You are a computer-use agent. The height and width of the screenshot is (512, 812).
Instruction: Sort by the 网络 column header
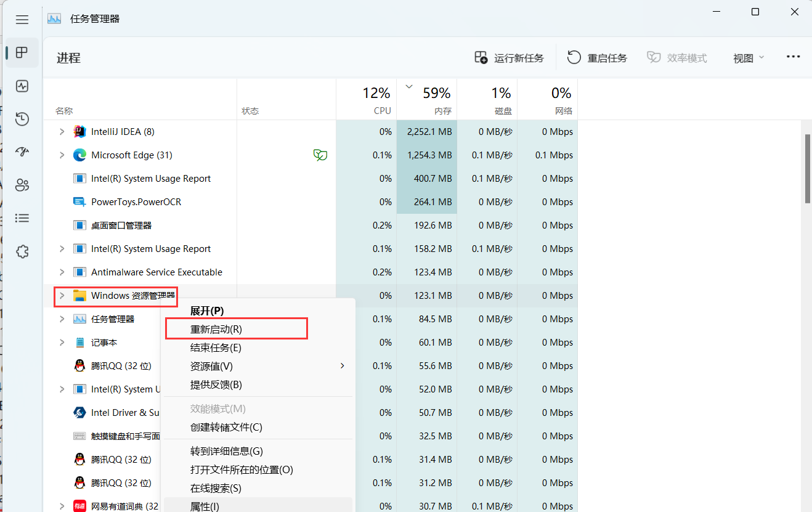(548, 99)
